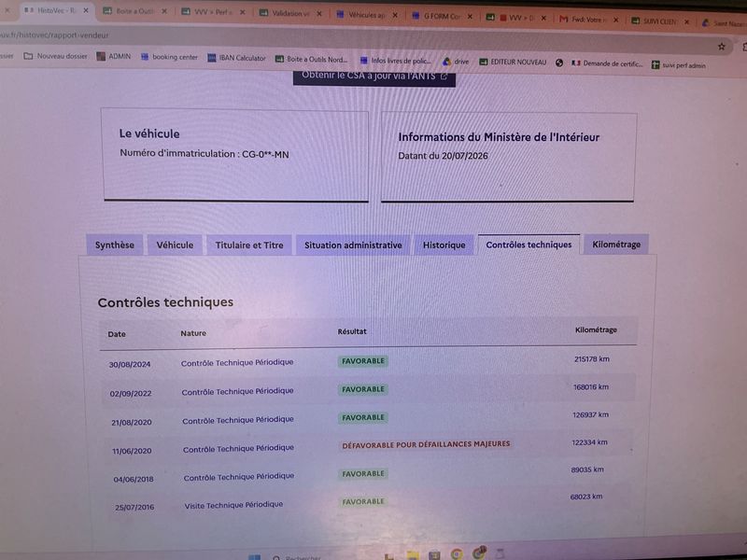Select the Synthèse tab
Image resolution: width=747 pixels, height=560 pixels.
pyautogui.click(x=114, y=245)
